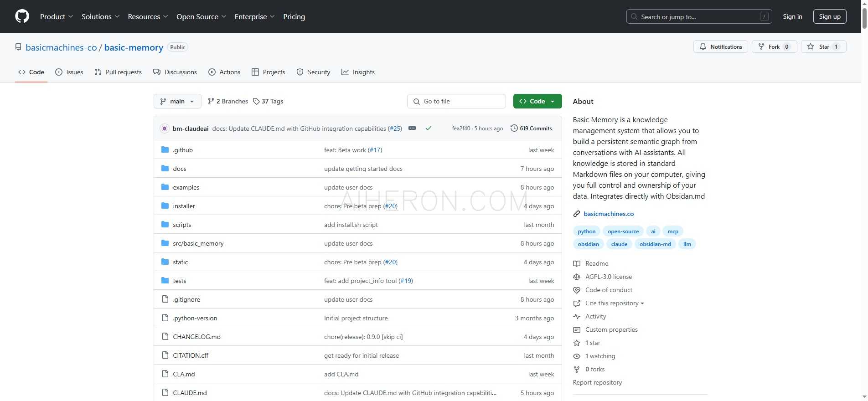This screenshot has height=401, width=868.
Task: Expand the Open Source menu
Action: coord(201,16)
